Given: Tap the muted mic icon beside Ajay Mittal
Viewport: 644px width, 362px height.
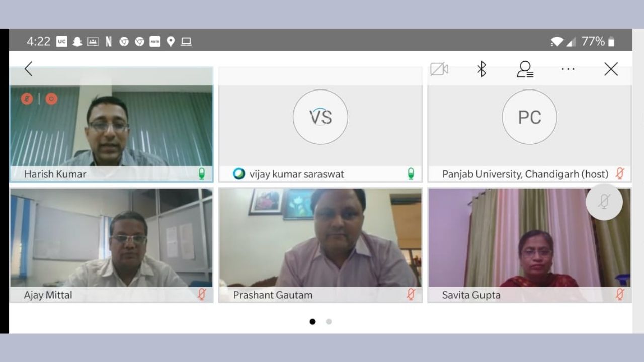Looking at the screenshot, I should tap(202, 295).
